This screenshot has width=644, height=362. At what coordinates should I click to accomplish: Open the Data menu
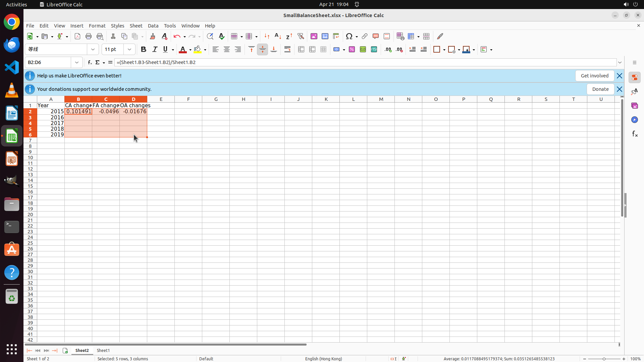tap(153, 26)
